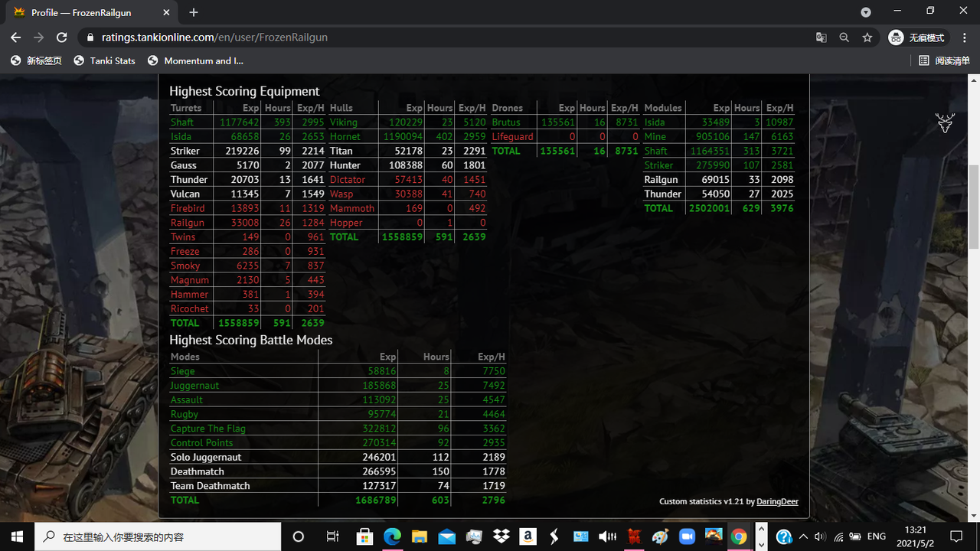Open Task View on the taskbar
Viewport: 980px width, 551px height.
point(332,536)
